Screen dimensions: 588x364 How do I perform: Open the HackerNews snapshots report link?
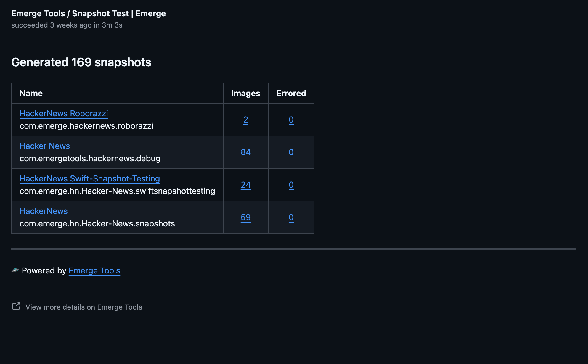click(x=43, y=211)
